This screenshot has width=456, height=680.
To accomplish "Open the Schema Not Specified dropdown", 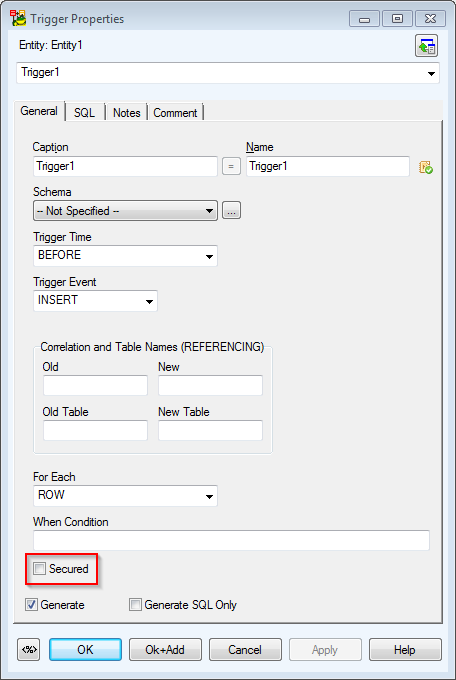I will 125,211.
